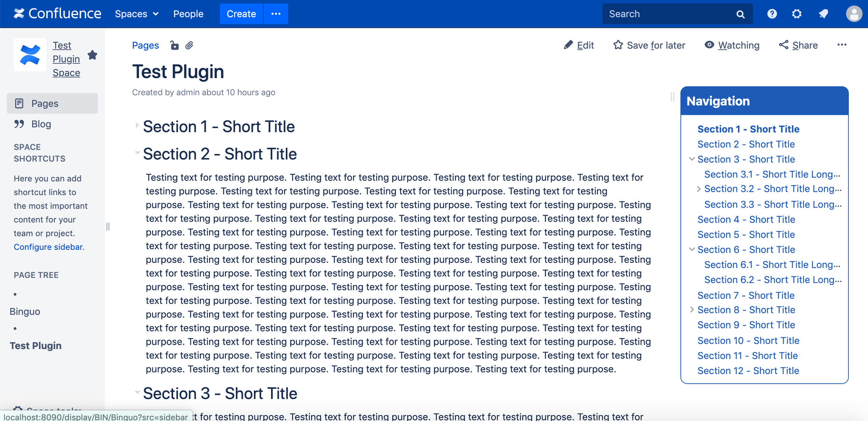Click the Section 3 - Short Title navigation link

746,159
